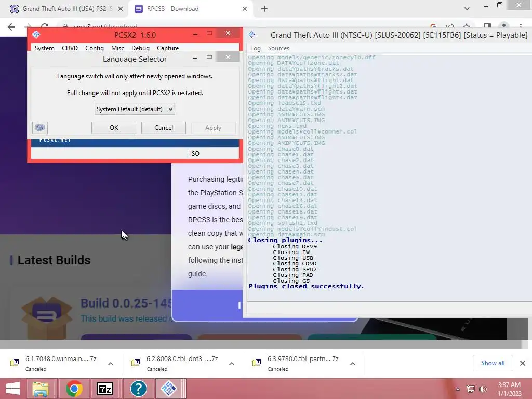This screenshot has width=532, height=399.
Task: Click PCSX2 logo icon in title bar
Action: (x=36, y=35)
